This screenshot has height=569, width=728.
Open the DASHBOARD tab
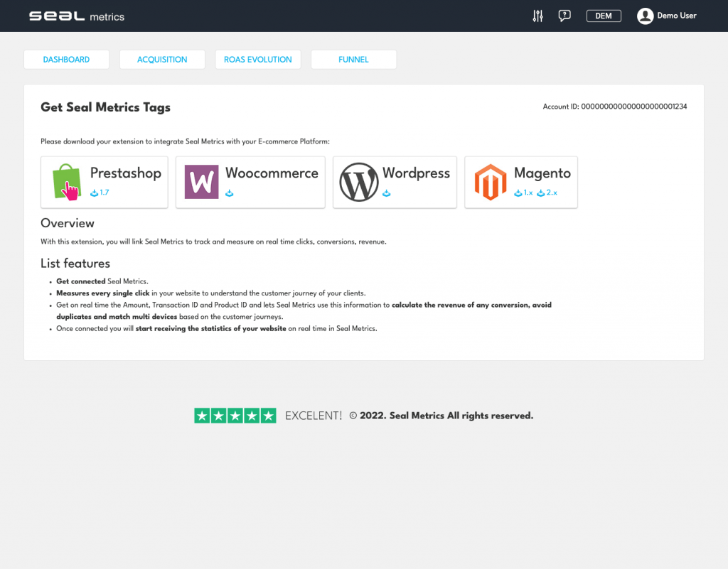[66, 60]
